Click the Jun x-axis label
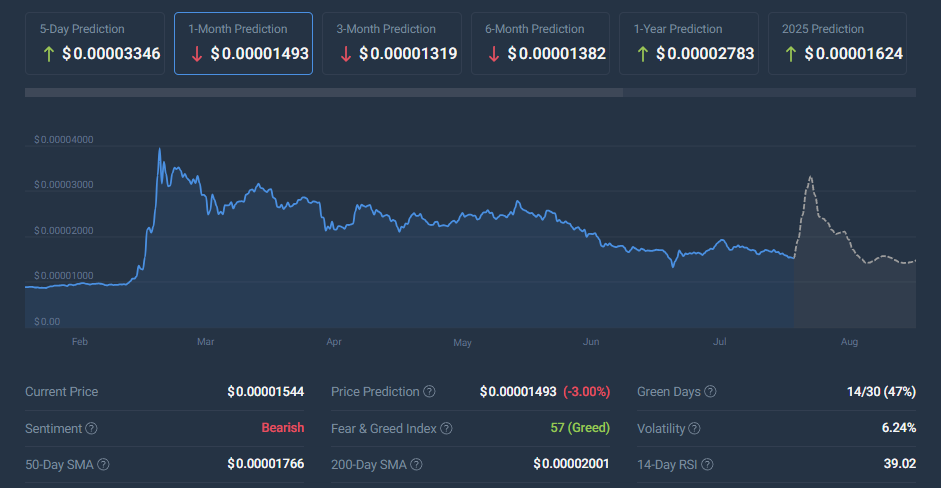Screen dimensions: 941x488 [x=591, y=342]
